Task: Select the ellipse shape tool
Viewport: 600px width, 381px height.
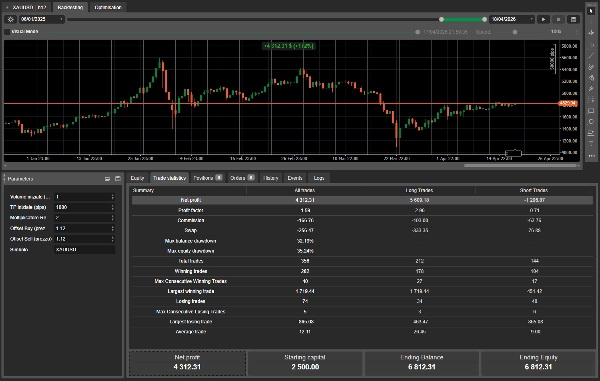Action: (x=591, y=122)
